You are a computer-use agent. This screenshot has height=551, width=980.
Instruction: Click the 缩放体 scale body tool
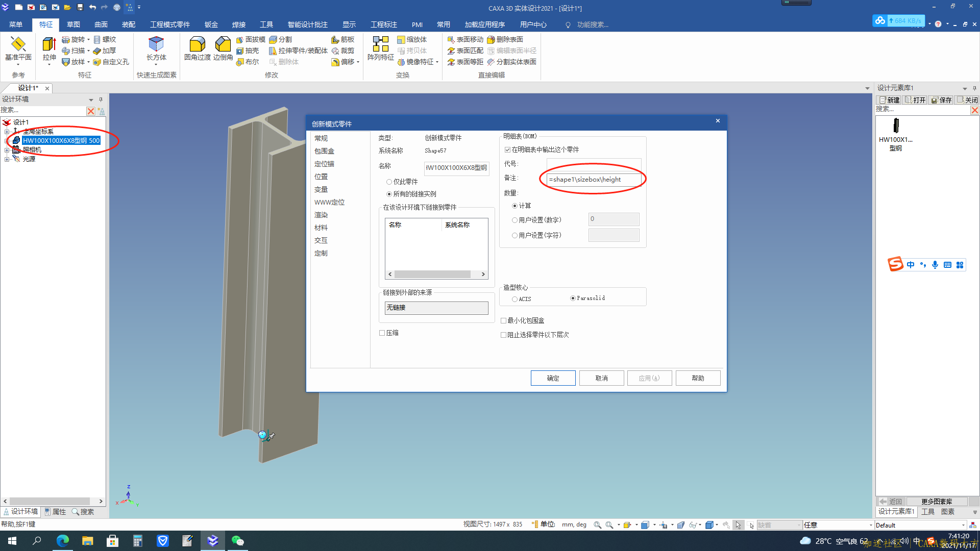click(x=412, y=39)
